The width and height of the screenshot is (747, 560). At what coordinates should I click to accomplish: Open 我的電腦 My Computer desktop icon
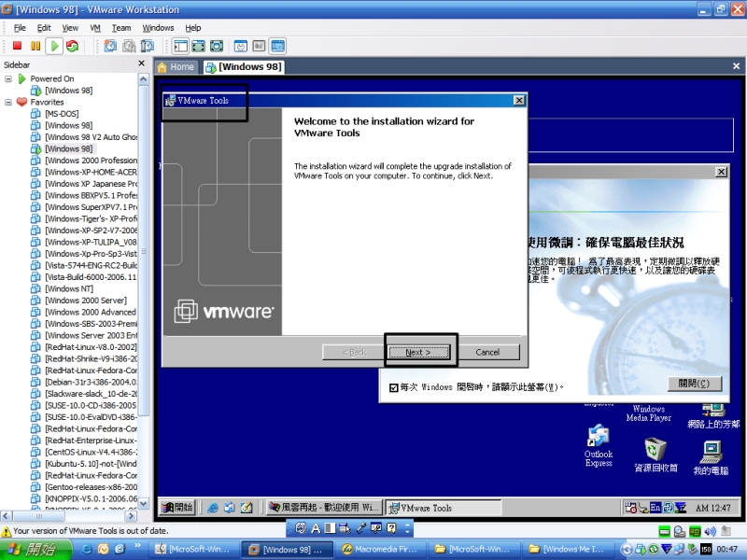coord(711,457)
